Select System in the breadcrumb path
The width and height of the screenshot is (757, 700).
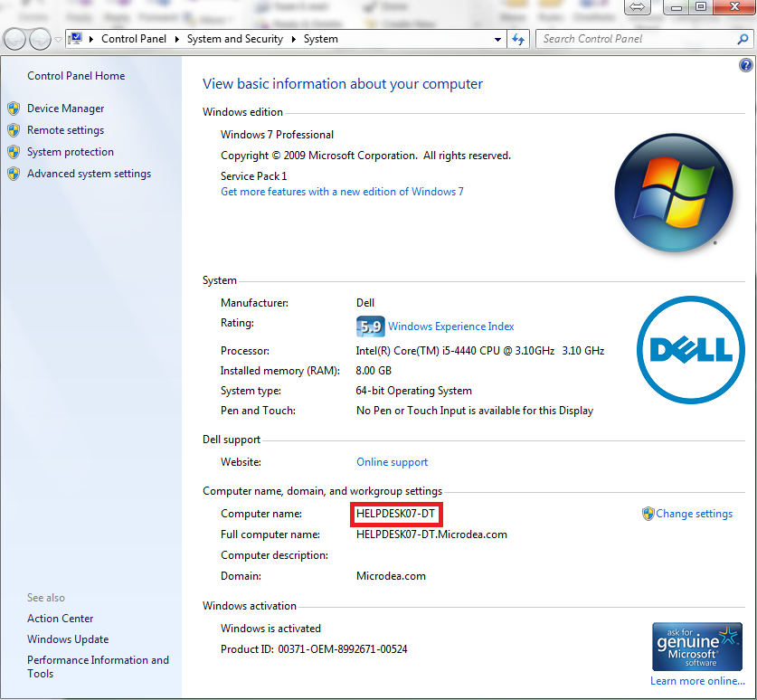coord(320,39)
